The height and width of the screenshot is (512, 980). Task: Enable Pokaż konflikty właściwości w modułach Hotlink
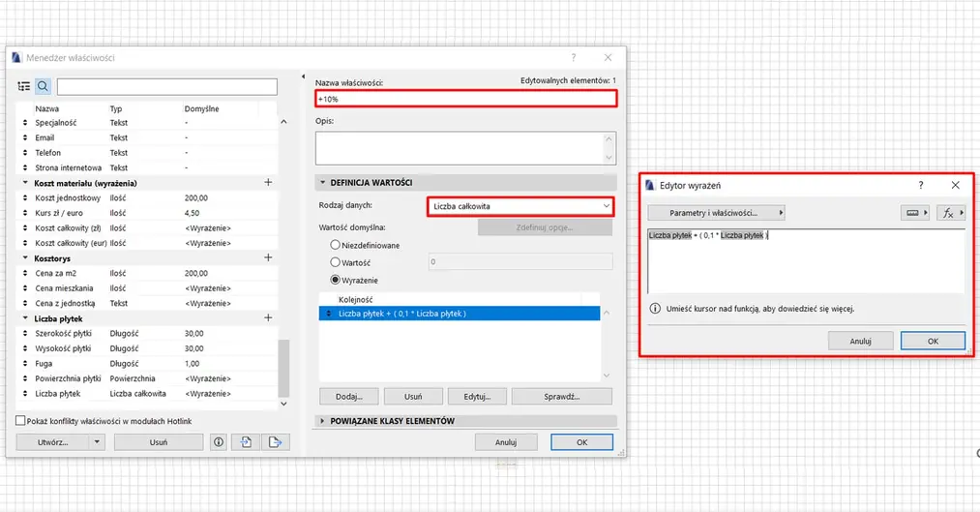[x=20, y=421]
